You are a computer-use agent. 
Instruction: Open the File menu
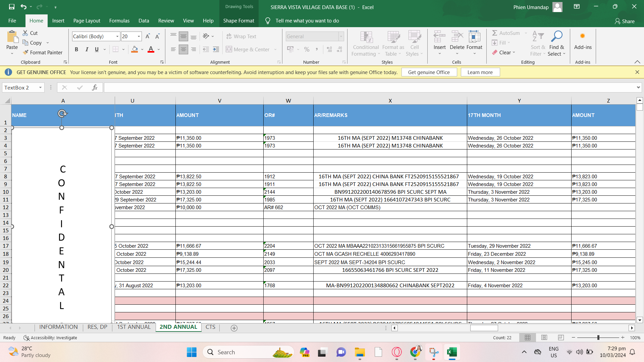click(12, 21)
